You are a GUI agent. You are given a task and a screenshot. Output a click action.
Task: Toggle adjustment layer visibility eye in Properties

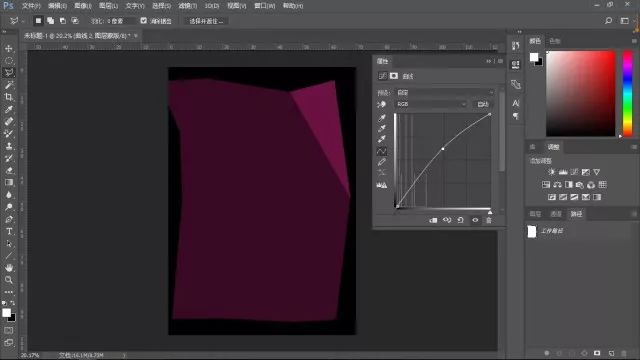point(475,220)
